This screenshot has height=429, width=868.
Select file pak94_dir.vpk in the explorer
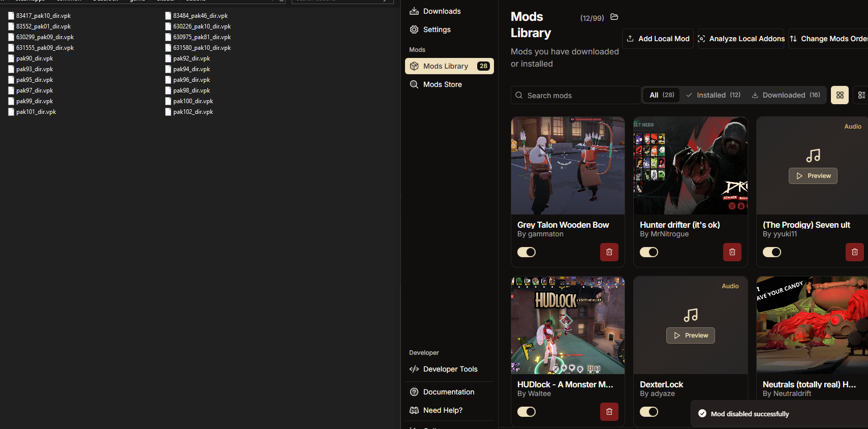188,69
